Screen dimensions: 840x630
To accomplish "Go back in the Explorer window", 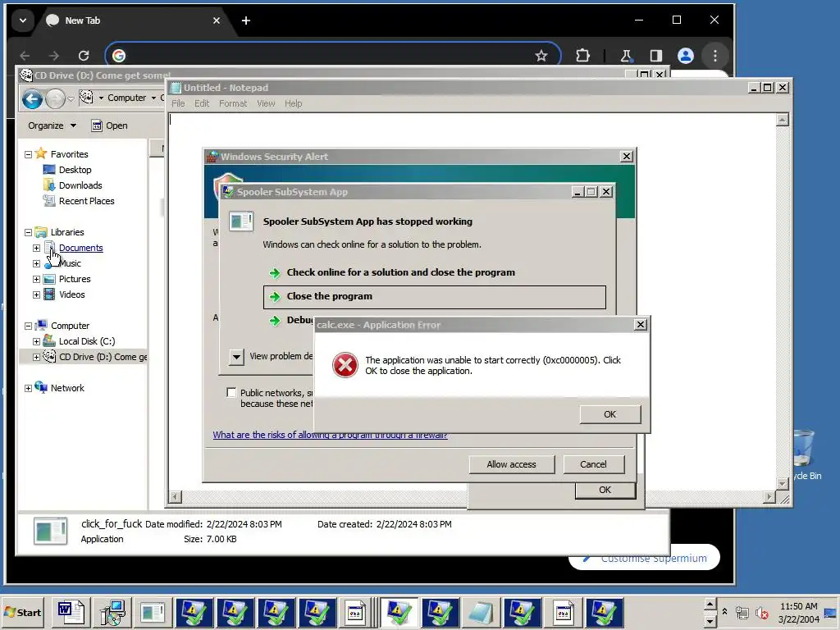I will click(32, 98).
